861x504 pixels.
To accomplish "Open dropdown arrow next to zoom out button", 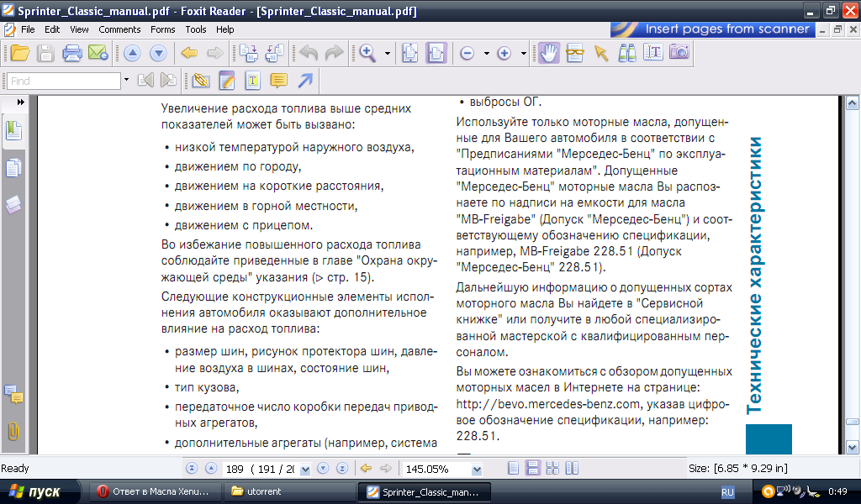I will [x=487, y=53].
